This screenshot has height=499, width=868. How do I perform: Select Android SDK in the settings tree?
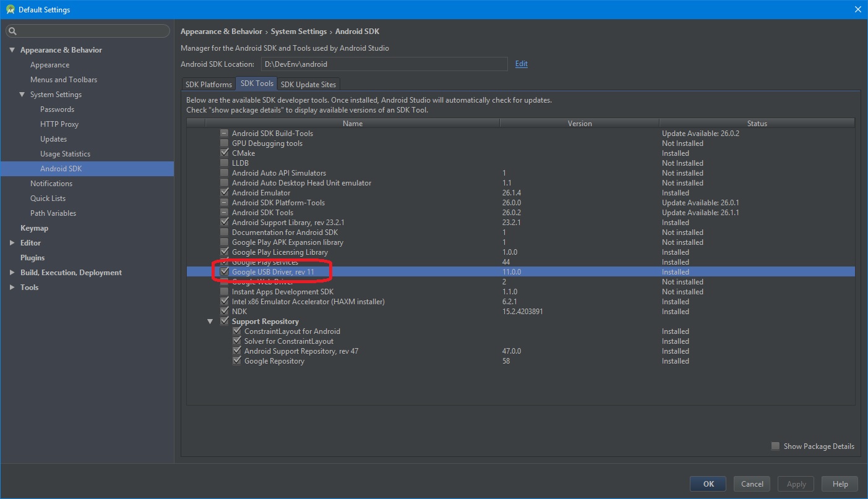click(61, 169)
